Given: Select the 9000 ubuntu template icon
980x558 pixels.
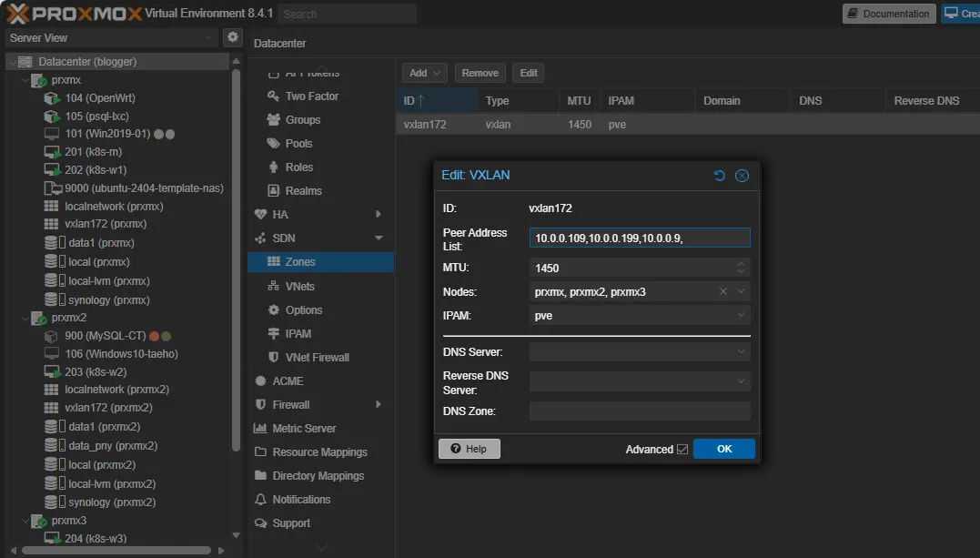Looking at the screenshot, I should pyautogui.click(x=52, y=188).
